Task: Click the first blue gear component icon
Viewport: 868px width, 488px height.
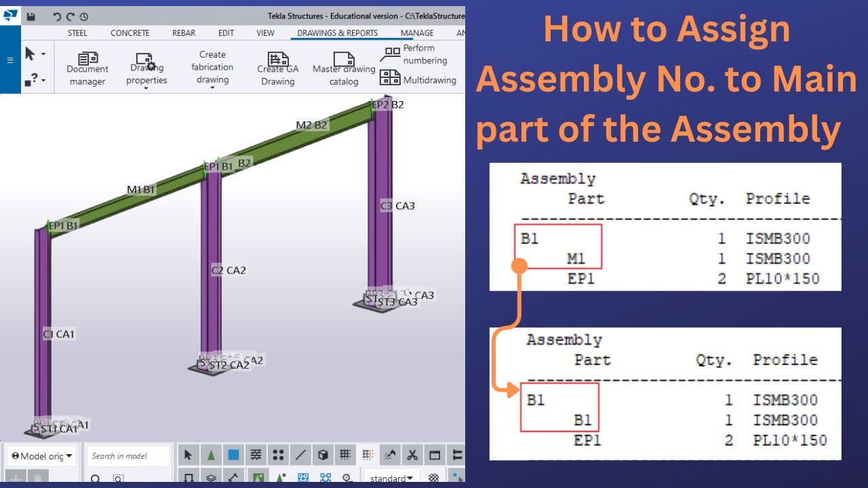Action: tap(303, 478)
